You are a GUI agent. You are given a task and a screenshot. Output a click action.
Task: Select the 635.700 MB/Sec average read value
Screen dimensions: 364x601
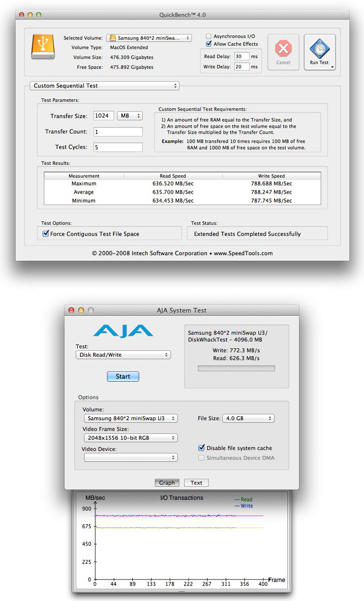pos(173,192)
